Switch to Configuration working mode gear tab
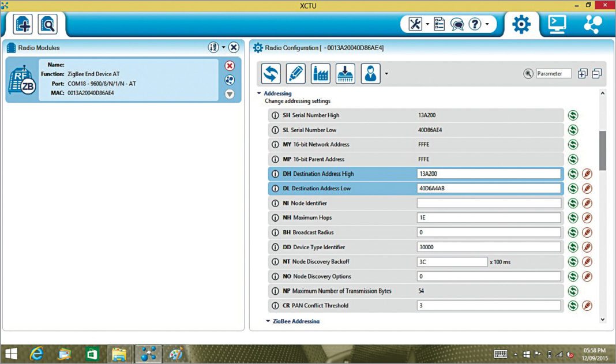 point(521,24)
